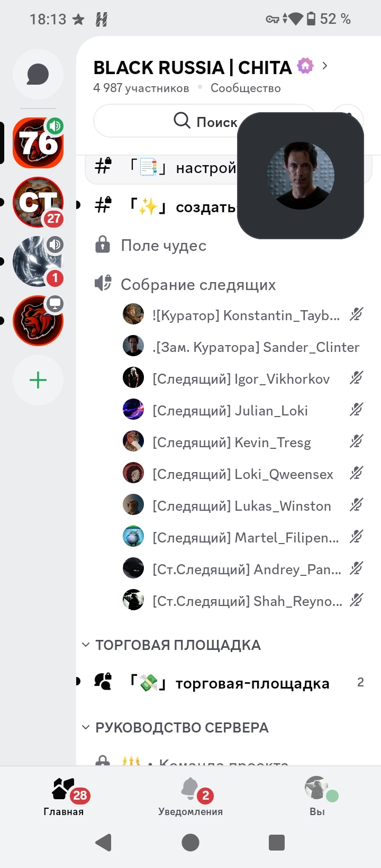This screenshot has height=868, width=381.
Task: Tap the Поиск search field
Action: pyautogui.click(x=204, y=121)
